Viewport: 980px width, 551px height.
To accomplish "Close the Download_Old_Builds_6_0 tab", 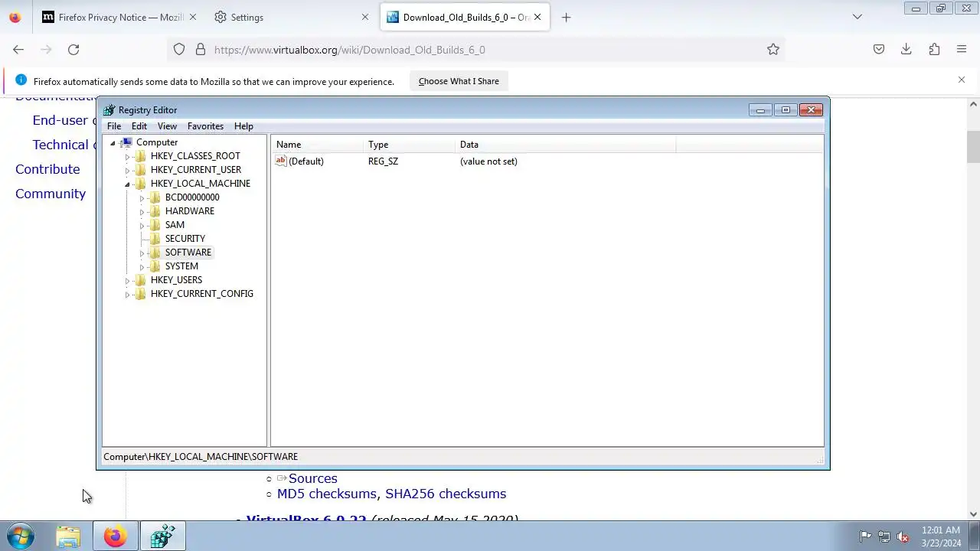I will [x=537, y=17].
